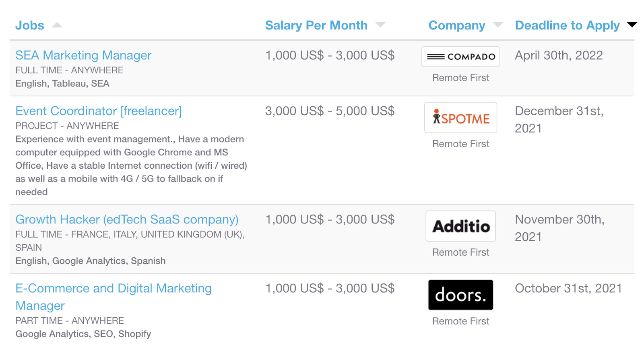Click Remote First under doors. logo

[460, 321]
